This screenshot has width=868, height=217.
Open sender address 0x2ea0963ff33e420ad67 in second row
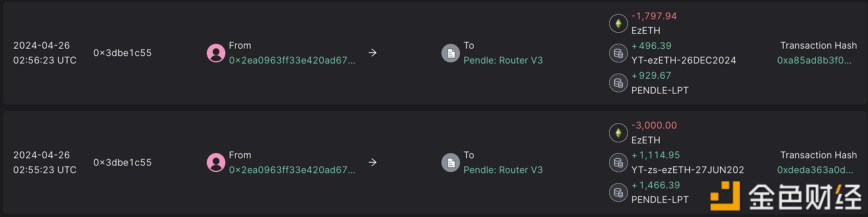[292, 170]
